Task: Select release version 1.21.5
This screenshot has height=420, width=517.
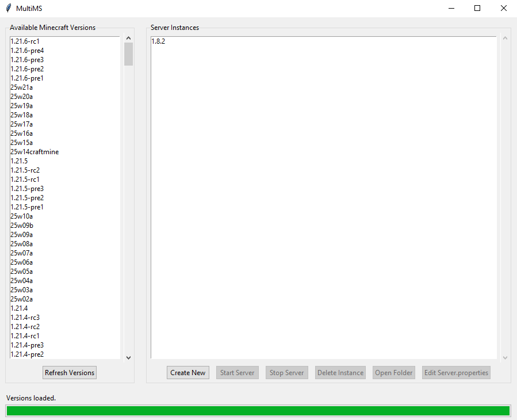Action: click(x=64, y=161)
